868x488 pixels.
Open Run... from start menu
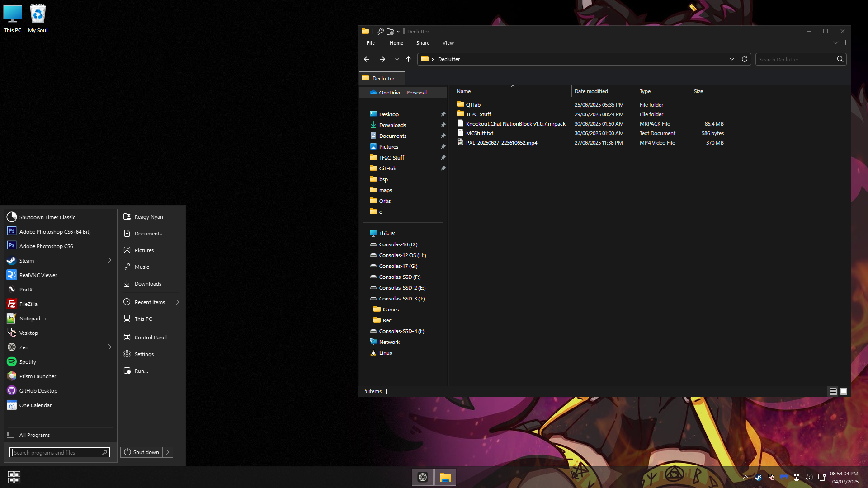(151, 371)
